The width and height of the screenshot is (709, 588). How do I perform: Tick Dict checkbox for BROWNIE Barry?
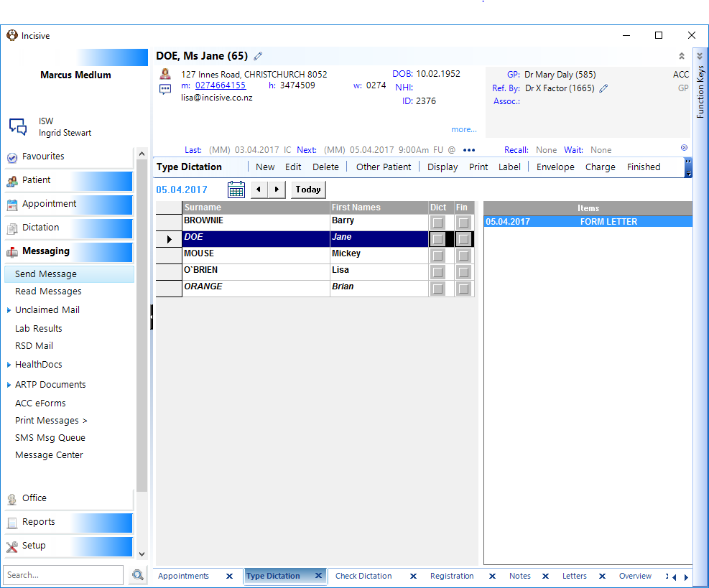[437, 223]
